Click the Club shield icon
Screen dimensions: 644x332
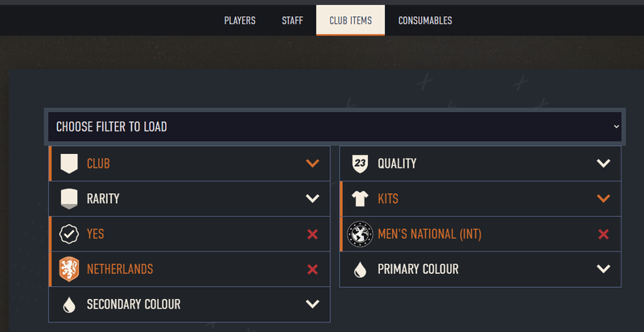pyautogui.click(x=69, y=164)
